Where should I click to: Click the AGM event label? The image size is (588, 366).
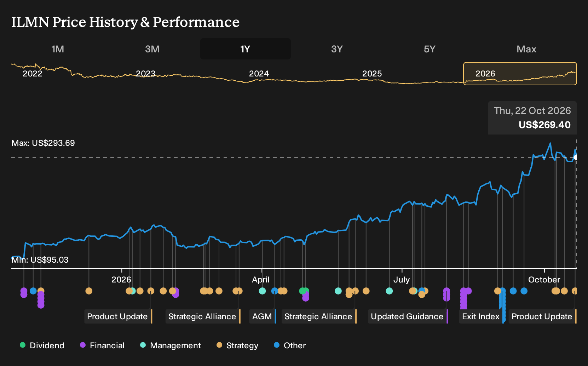[263, 316]
